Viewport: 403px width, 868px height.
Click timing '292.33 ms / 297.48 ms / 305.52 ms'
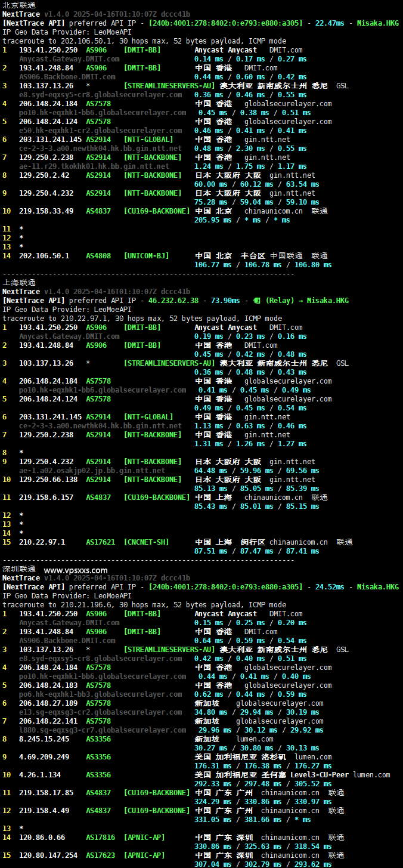(263, 784)
